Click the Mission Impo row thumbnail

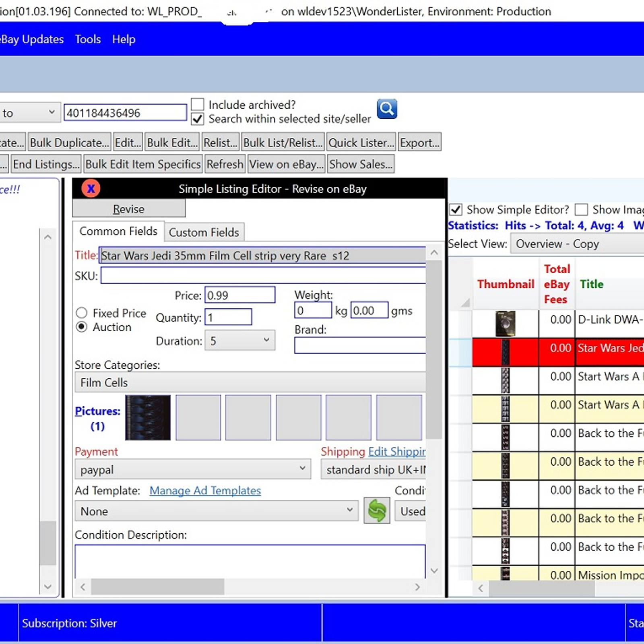505,574
